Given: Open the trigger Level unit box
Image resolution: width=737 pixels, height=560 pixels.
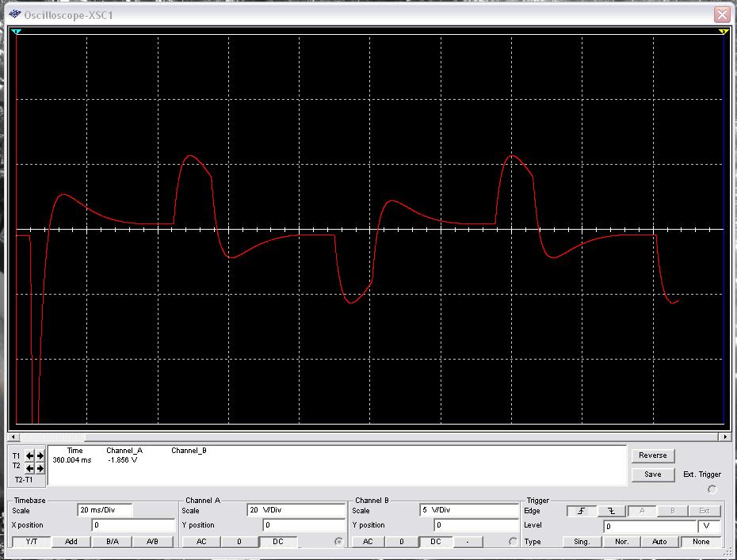Looking at the screenshot, I should (708, 526).
